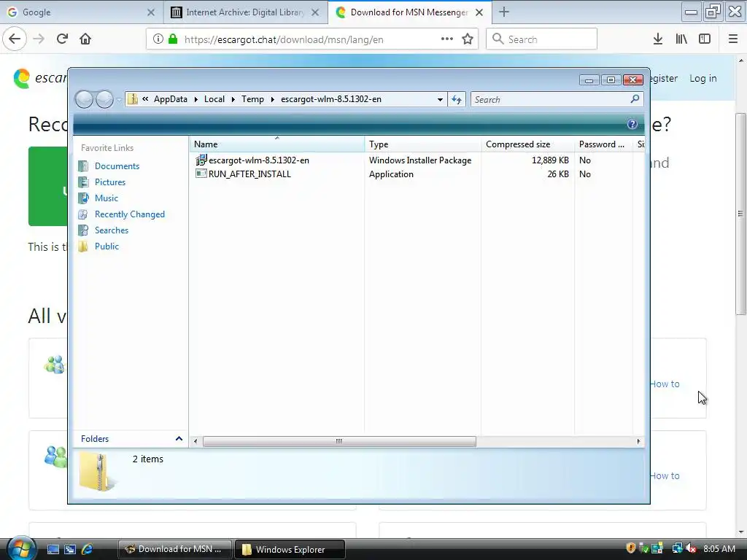Open Searches favorite link
This screenshot has width=747, height=560.
[x=112, y=230]
